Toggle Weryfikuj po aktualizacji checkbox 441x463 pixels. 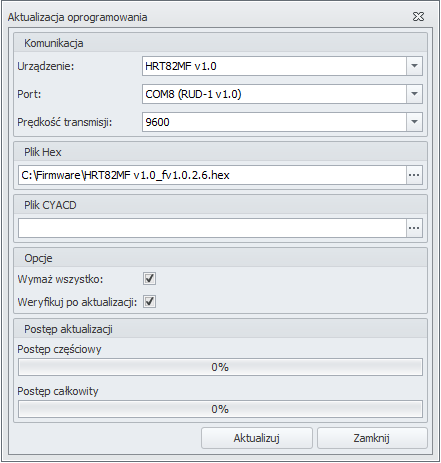point(149,302)
